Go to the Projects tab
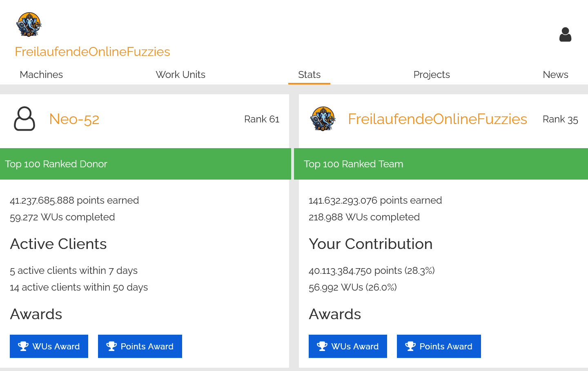The width and height of the screenshot is (588, 371). 432,75
